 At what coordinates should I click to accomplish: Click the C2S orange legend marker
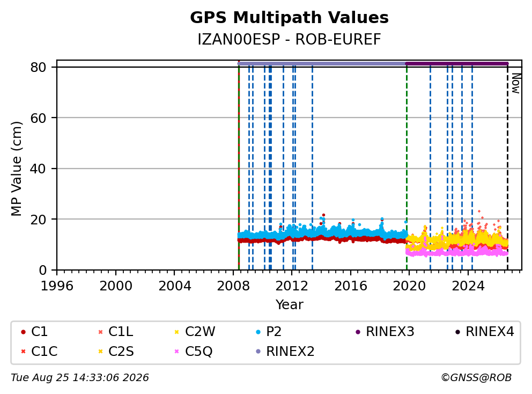pos(100,352)
